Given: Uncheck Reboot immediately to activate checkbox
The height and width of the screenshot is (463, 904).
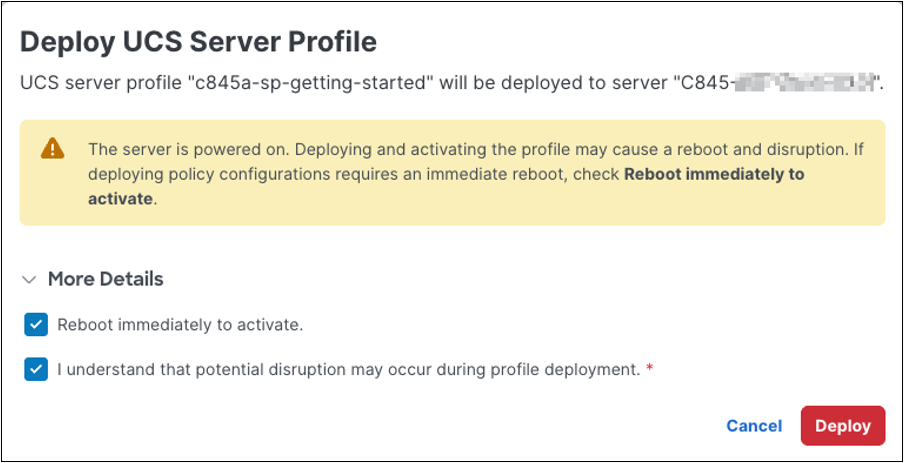Looking at the screenshot, I should pos(36,325).
